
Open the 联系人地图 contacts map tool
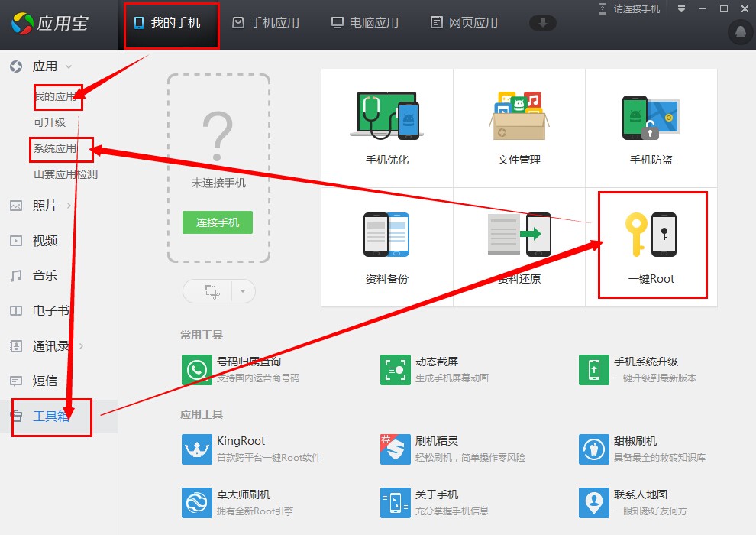[x=594, y=503]
